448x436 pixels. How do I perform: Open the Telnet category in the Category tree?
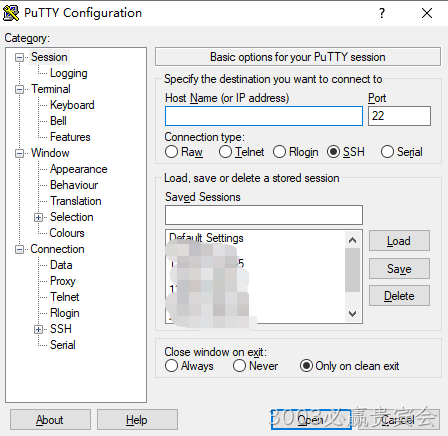65,297
